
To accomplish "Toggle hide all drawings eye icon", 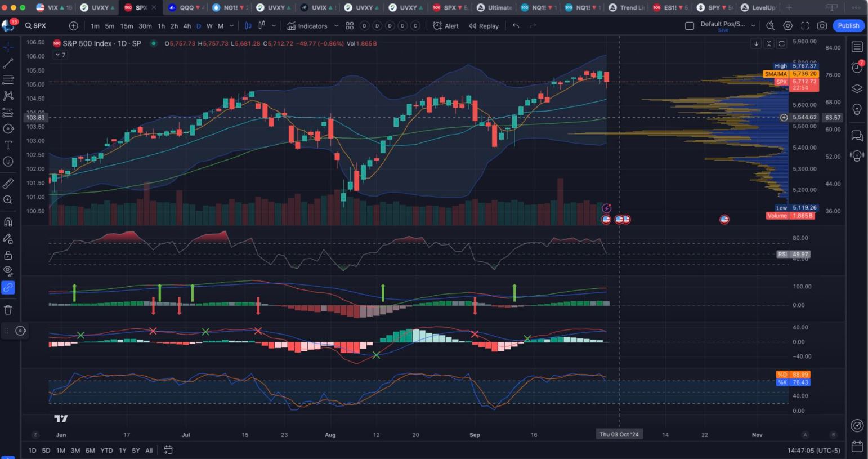I will [8, 270].
